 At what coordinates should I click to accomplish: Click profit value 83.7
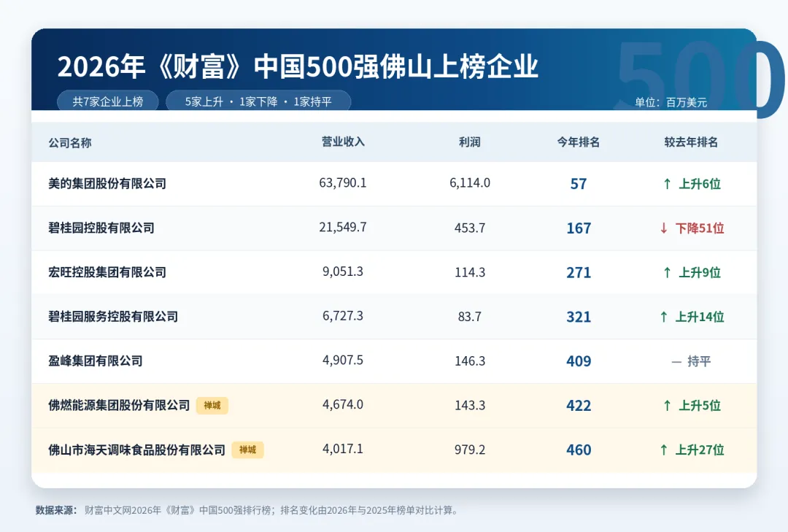click(x=470, y=317)
